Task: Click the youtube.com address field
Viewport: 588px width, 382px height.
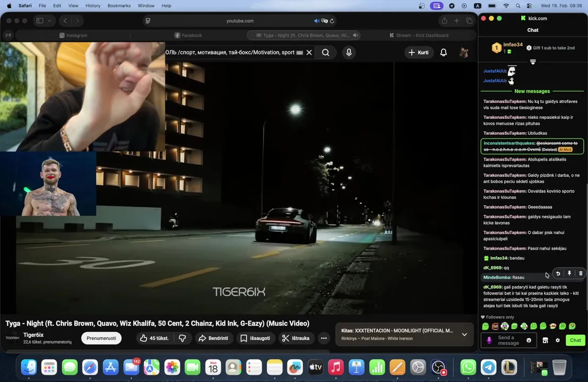Action: tap(240, 21)
